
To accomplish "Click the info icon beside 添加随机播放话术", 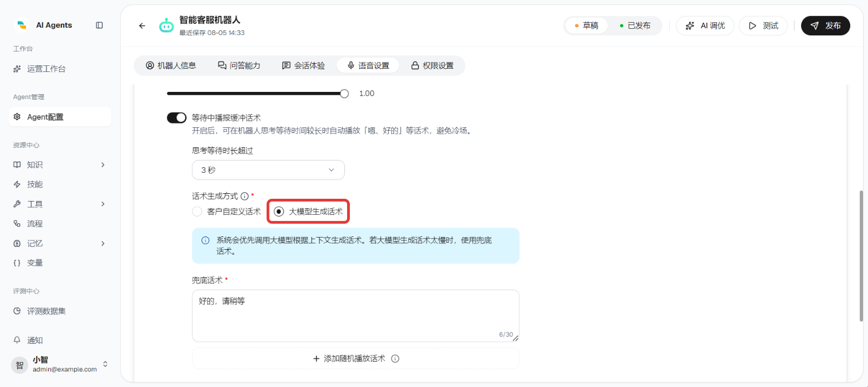I will [395, 358].
